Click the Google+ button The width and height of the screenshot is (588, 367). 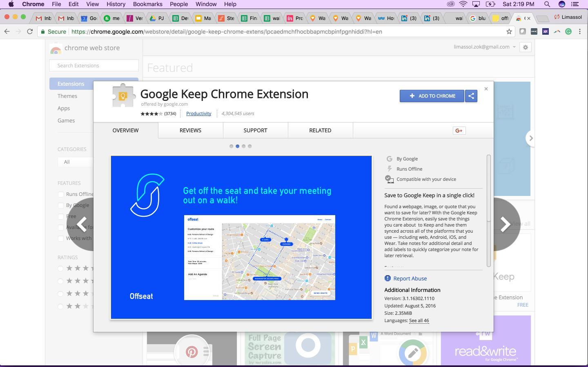click(x=459, y=131)
